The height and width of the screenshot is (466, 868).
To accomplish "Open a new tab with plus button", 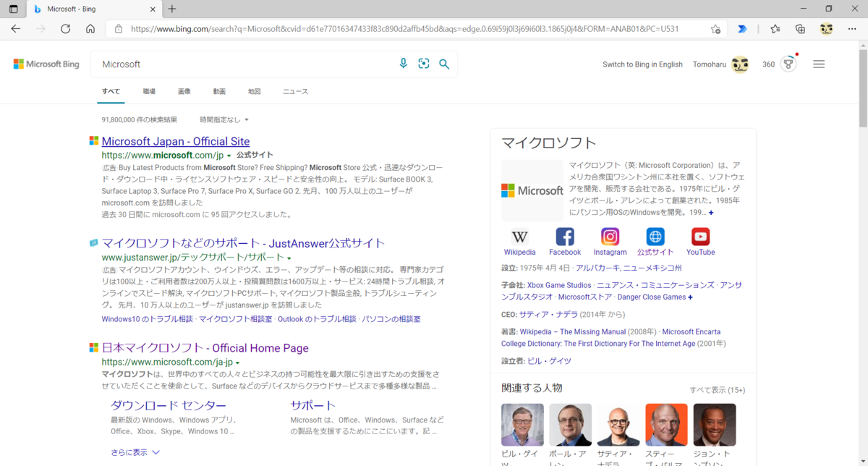I will point(171,9).
